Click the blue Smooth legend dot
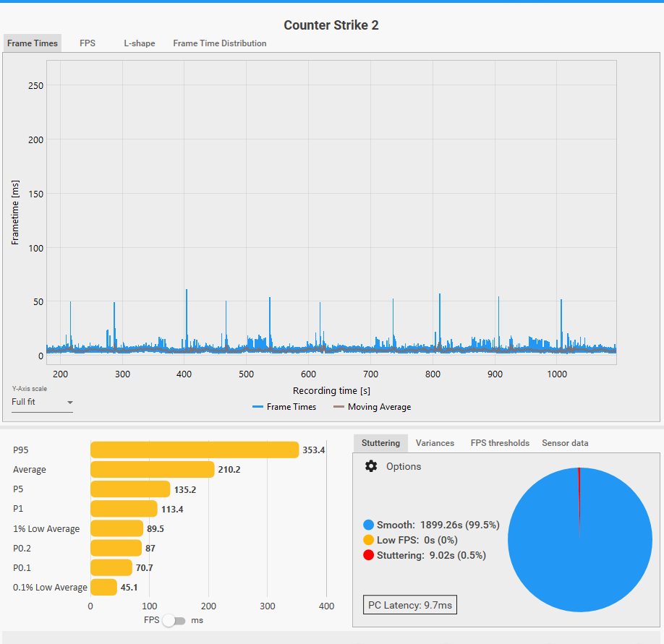The height and width of the screenshot is (644, 664). (368, 525)
